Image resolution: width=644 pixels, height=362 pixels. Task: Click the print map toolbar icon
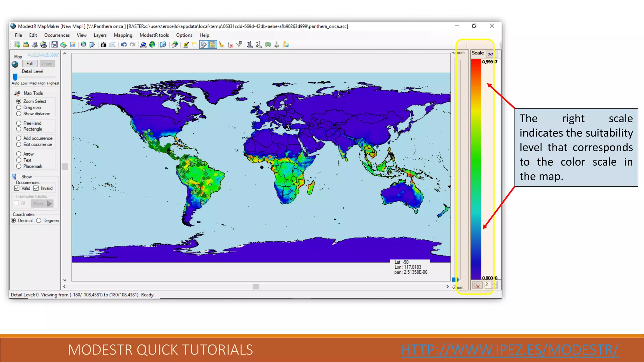click(64, 45)
